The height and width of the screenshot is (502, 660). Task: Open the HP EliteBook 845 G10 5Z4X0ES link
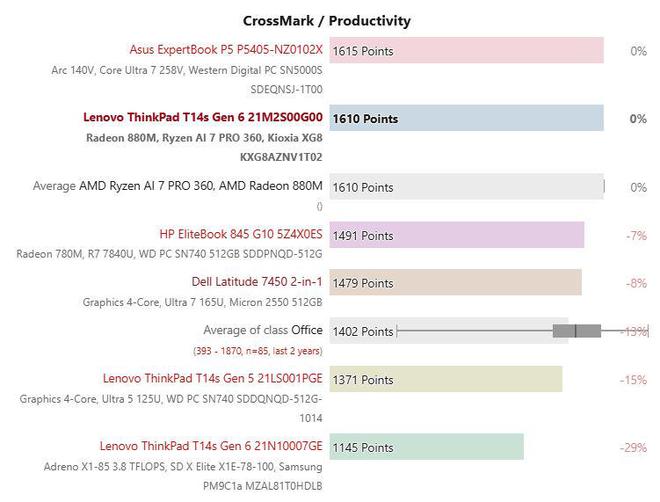point(241,234)
